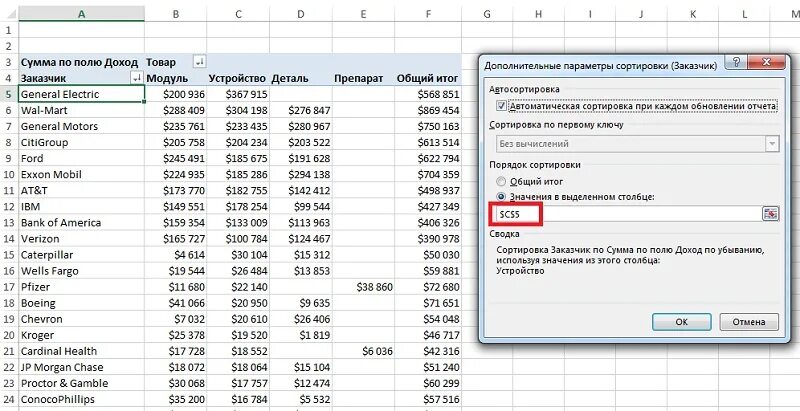Screen dimensions: 800x411
Task: Click the Proctor & Gamble cell
Action: [82, 383]
